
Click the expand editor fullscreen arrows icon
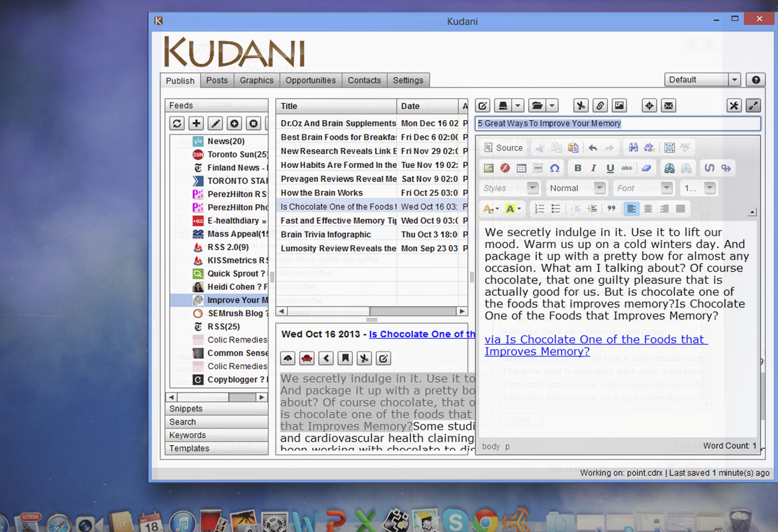(753, 106)
